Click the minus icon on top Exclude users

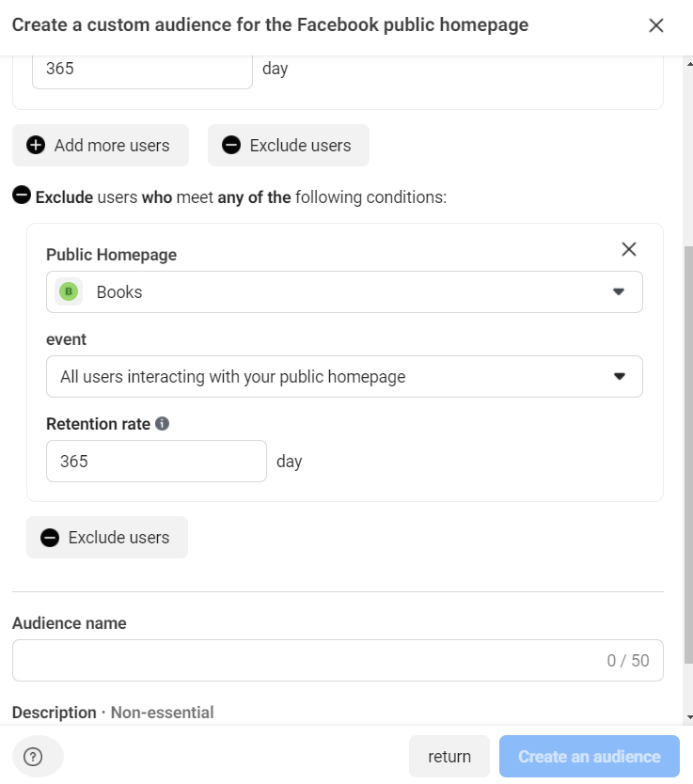coord(231,145)
